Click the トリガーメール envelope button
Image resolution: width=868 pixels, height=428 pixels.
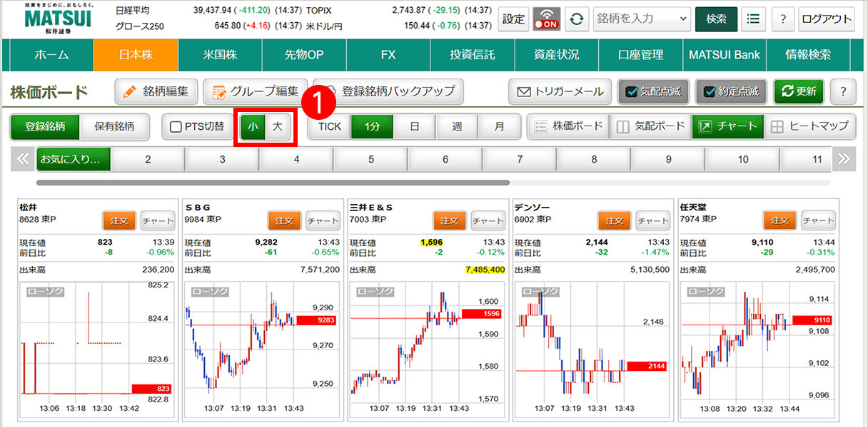click(560, 91)
